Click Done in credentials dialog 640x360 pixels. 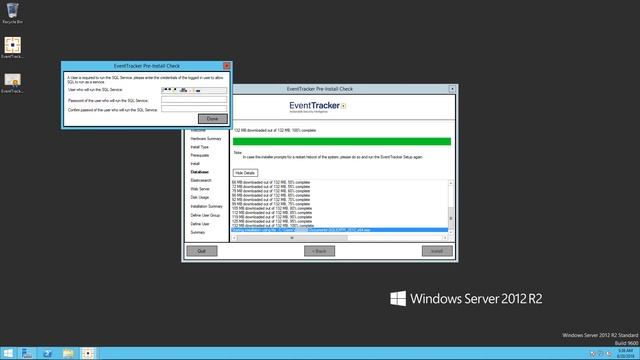click(x=213, y=119)
